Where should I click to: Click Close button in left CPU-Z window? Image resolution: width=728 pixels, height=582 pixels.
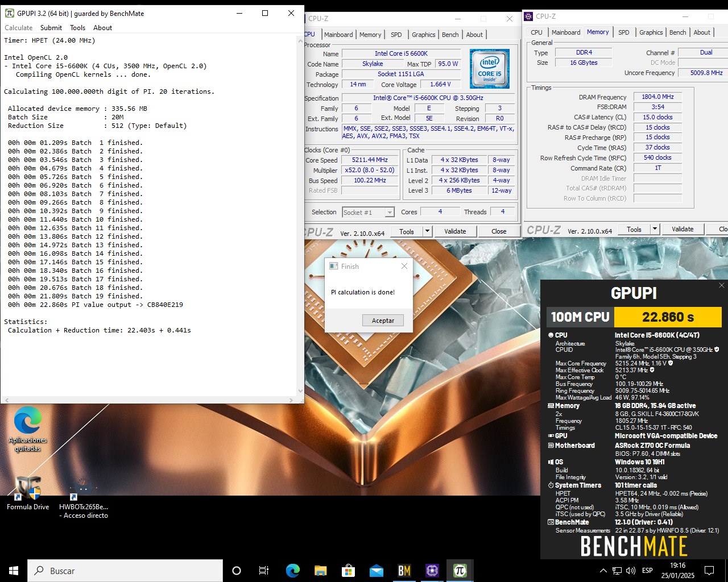(499, 231)
